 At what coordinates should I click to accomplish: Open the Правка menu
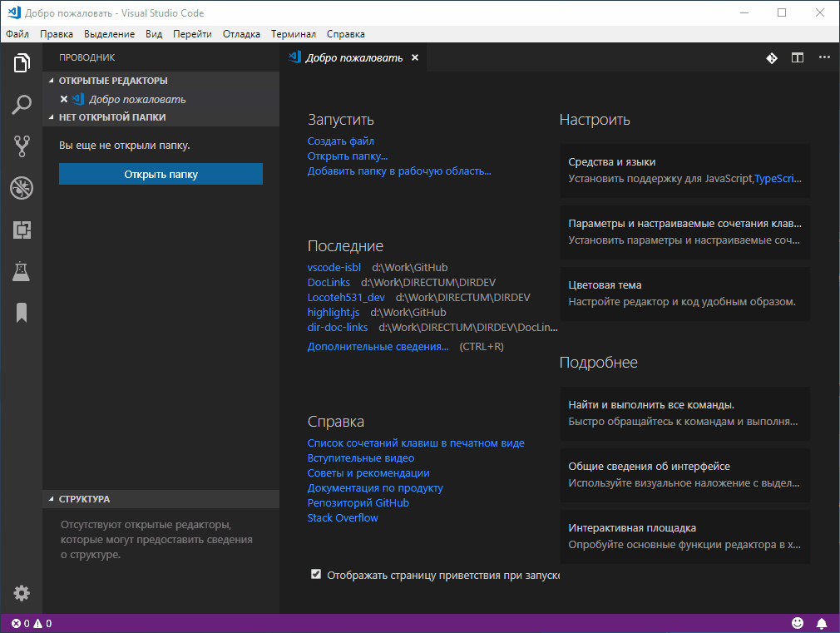(57, 34)
